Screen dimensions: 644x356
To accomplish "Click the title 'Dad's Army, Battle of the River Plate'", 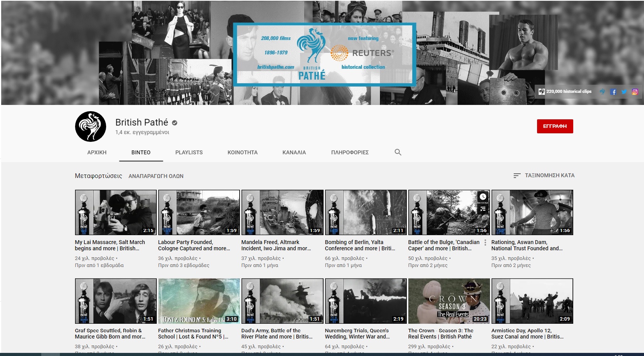I will click(277, 333).
